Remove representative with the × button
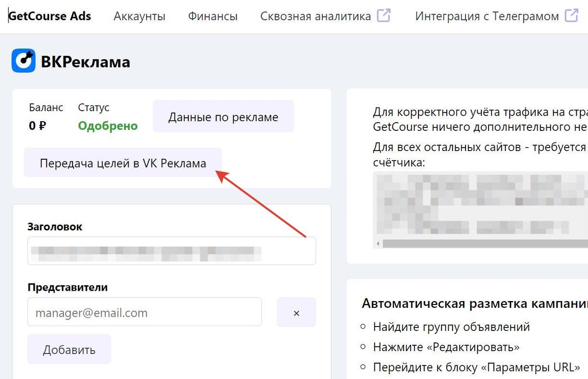Image resolution: width=588 pixels, height=379 pixels. pos(296,312)
